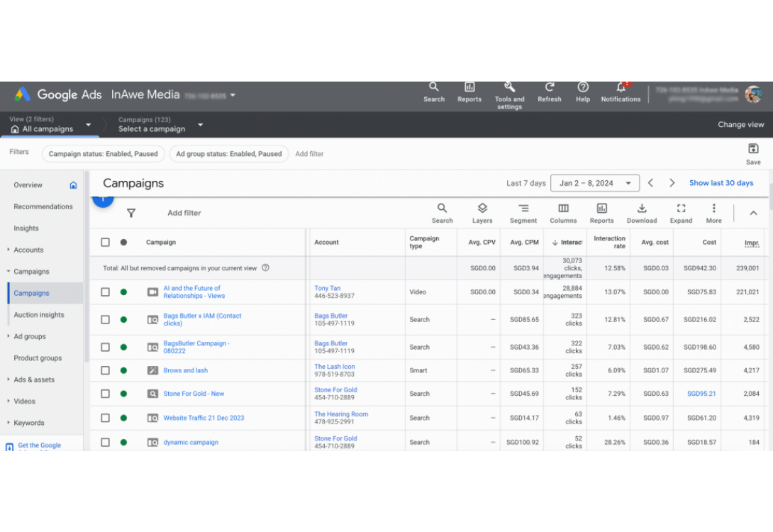
Task: Toggle status dot for Brows and lash
Action: click(123, 370)
